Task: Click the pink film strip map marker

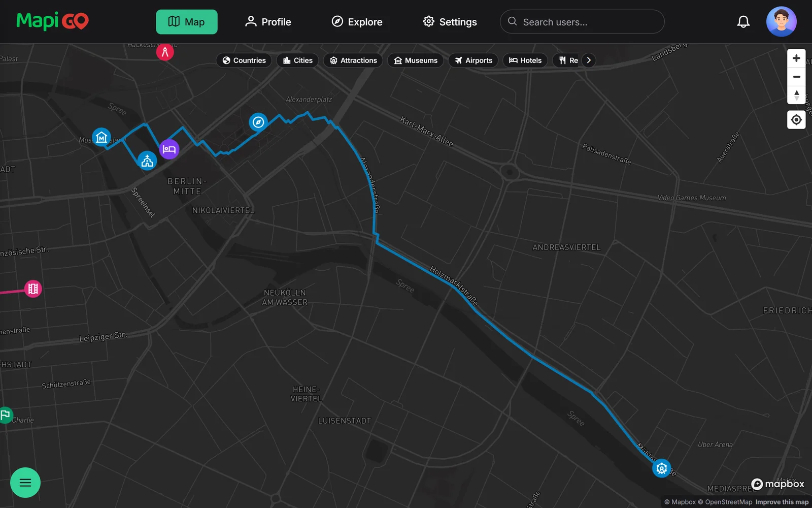Action: tap(33, 289)
